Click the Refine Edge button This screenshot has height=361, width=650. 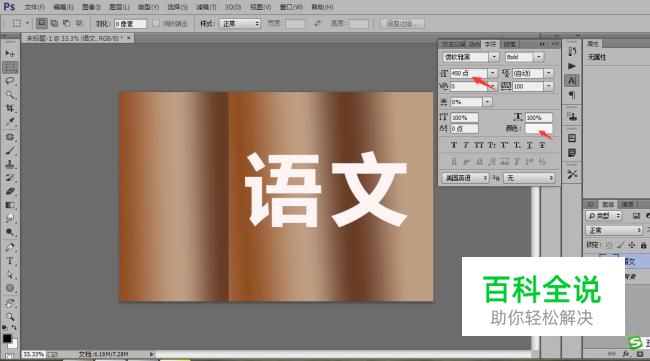click(x=402, y=24)
